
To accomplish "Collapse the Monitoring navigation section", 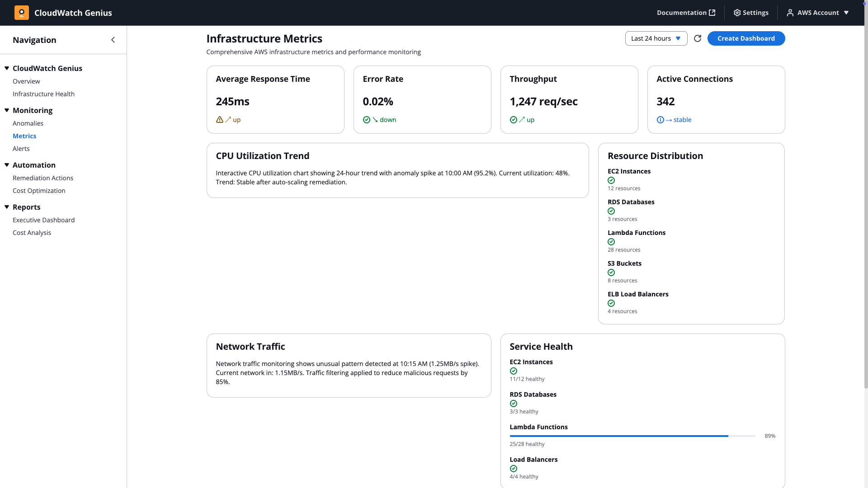I will [7, 110].
